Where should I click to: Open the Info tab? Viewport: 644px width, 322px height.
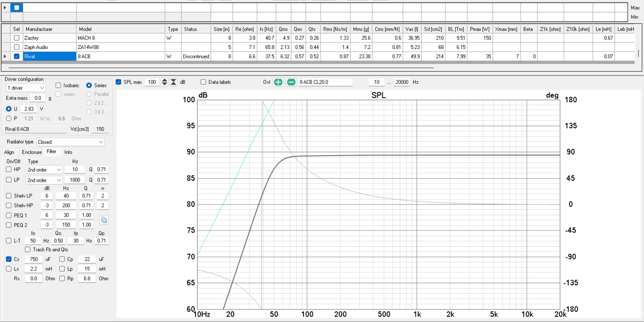(68, 152)
